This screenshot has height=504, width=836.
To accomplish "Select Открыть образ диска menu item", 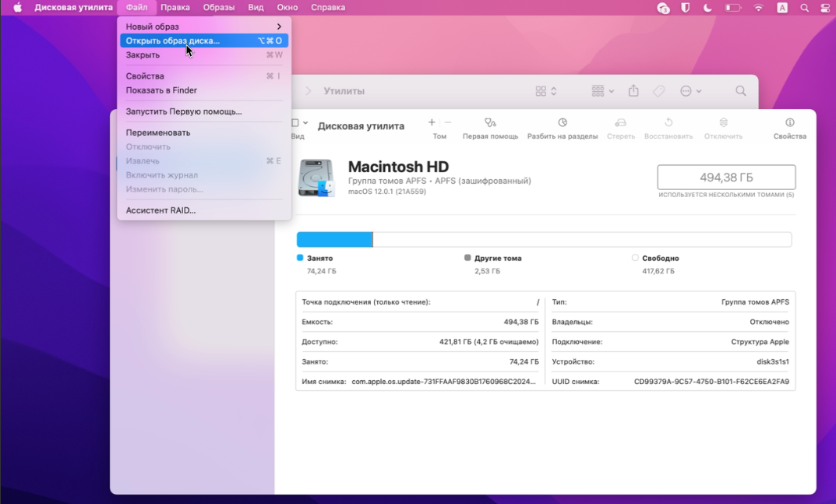I will [203, 41].
